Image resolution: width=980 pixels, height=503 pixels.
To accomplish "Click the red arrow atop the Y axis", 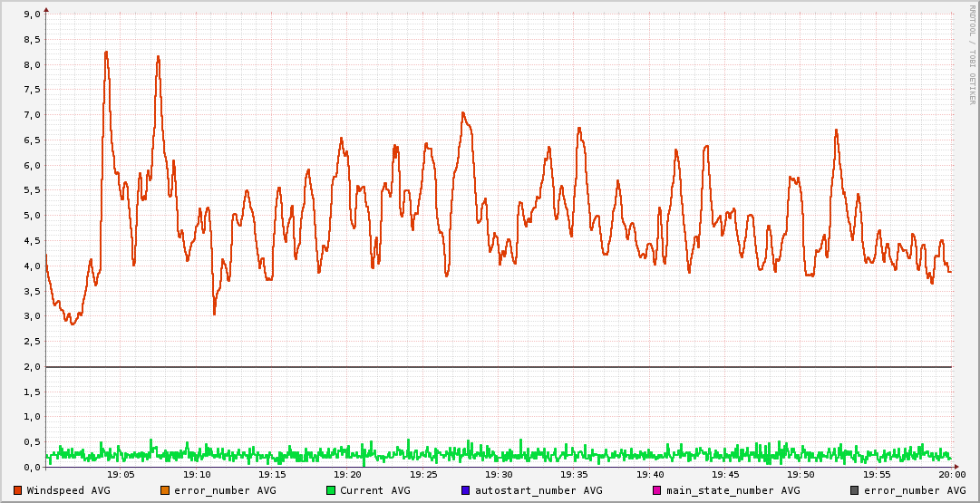I will [x=46, y=9].
